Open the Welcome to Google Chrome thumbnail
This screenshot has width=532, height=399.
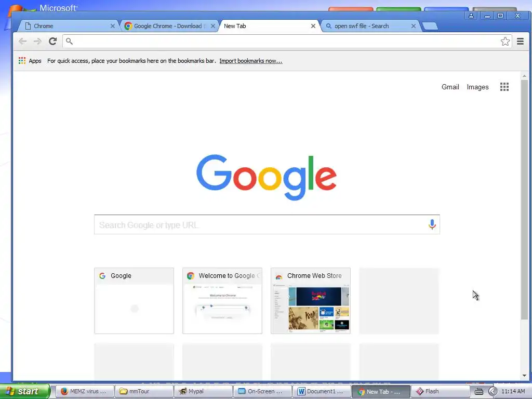click(222, 301)
